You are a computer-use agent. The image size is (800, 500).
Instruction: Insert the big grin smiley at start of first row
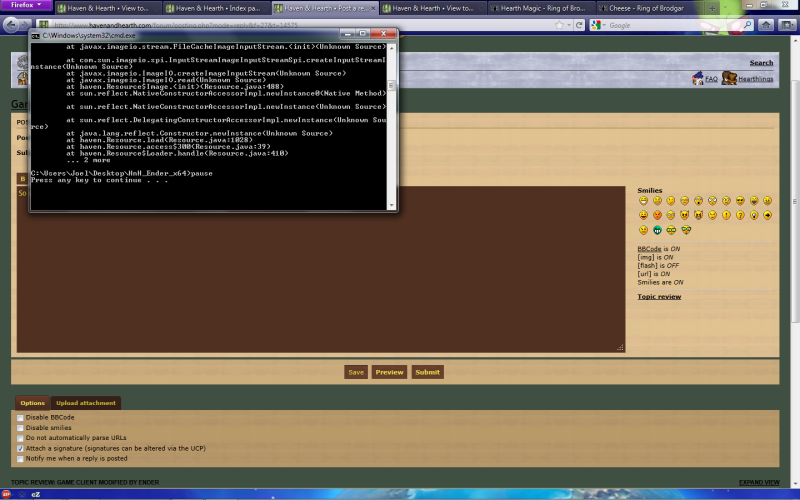pos(643,201)
